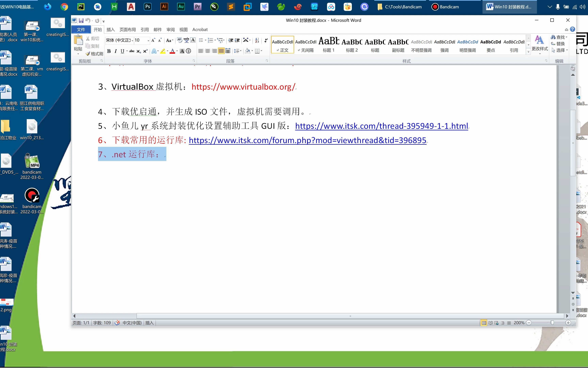Toggle Italic formatting
The image size is (588, 368).
[116, 51]
